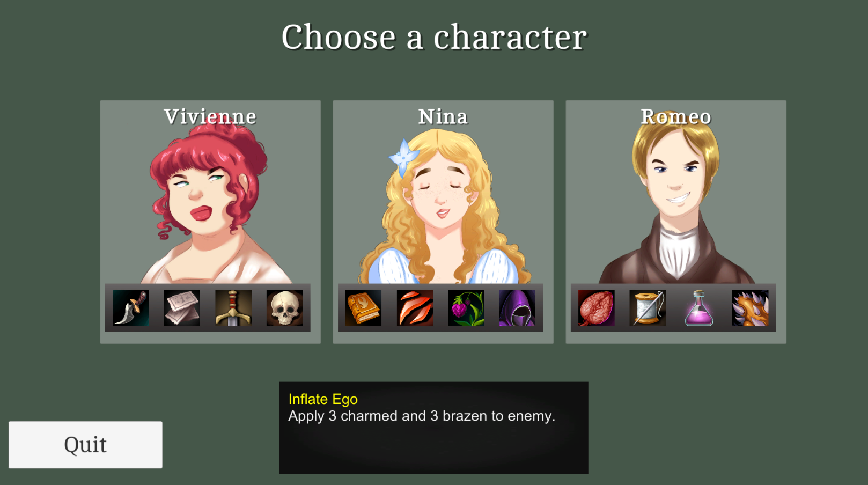The width and height of the screenshot is (868, 485).
Task: Choose Romeo's pink potion flask icon
Action: [699, 308]
